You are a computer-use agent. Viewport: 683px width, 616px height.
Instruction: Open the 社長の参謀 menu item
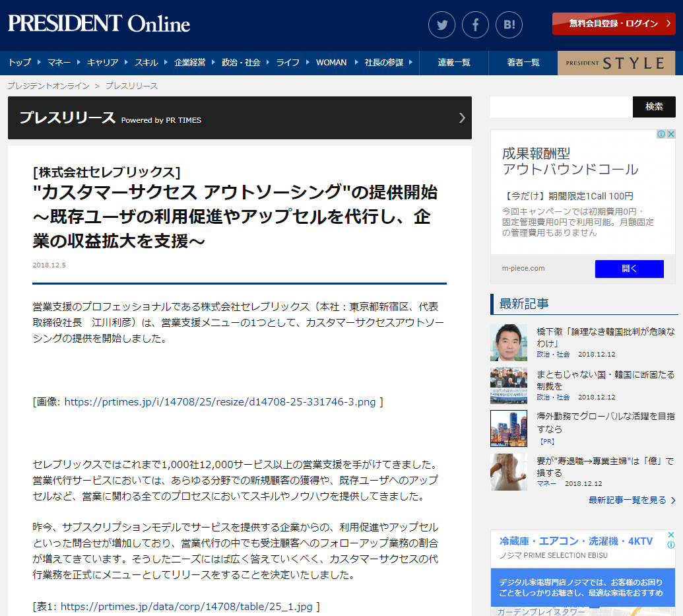coord(384,62)
